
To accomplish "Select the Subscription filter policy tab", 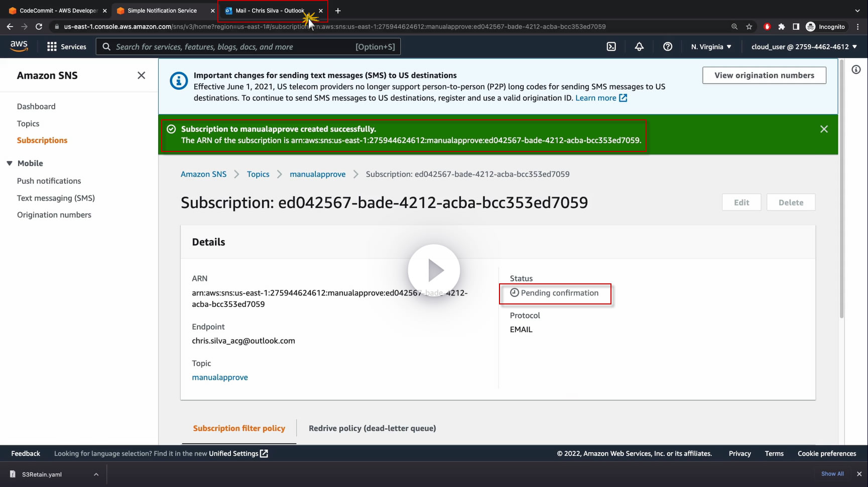I will [239, 428].
